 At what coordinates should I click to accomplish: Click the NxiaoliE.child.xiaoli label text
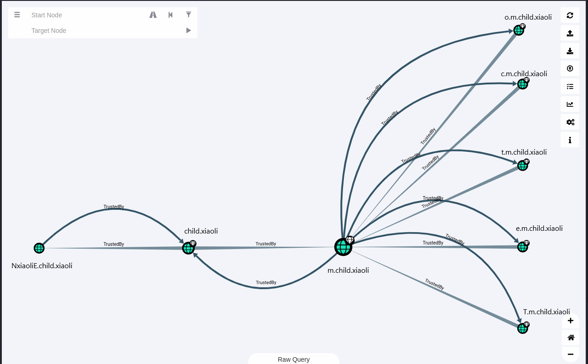[x=42, y=265]
